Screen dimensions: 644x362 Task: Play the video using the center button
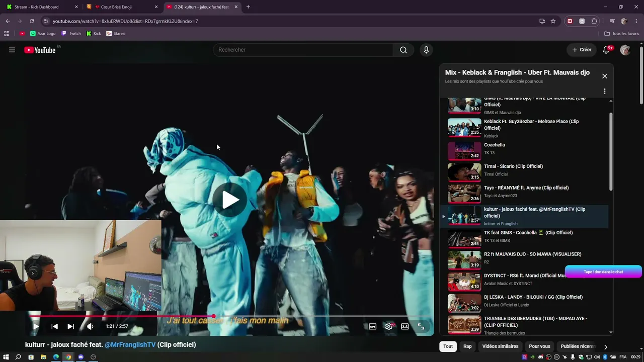pyautogui.click(x=230, y=200)
